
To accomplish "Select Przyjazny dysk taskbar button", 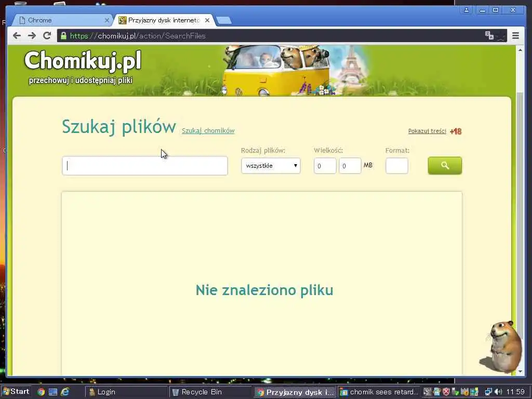I will coord(295,392).
